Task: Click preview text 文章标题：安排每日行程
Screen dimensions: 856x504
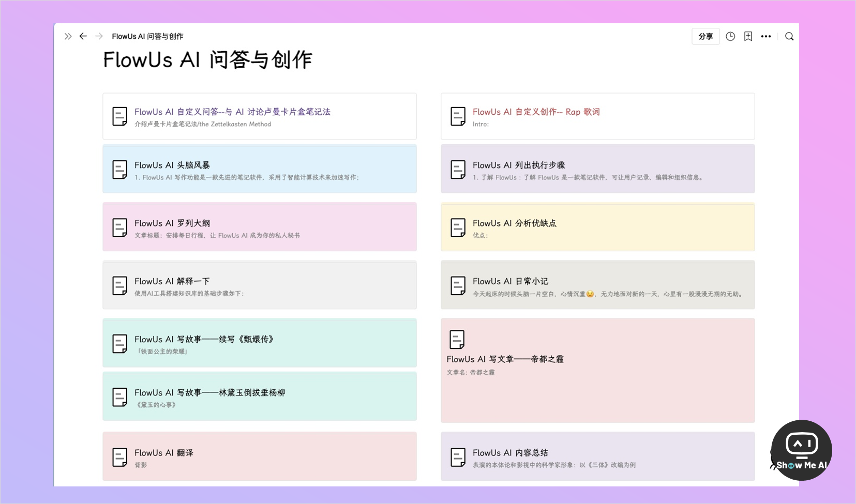Action: (217, 235)
